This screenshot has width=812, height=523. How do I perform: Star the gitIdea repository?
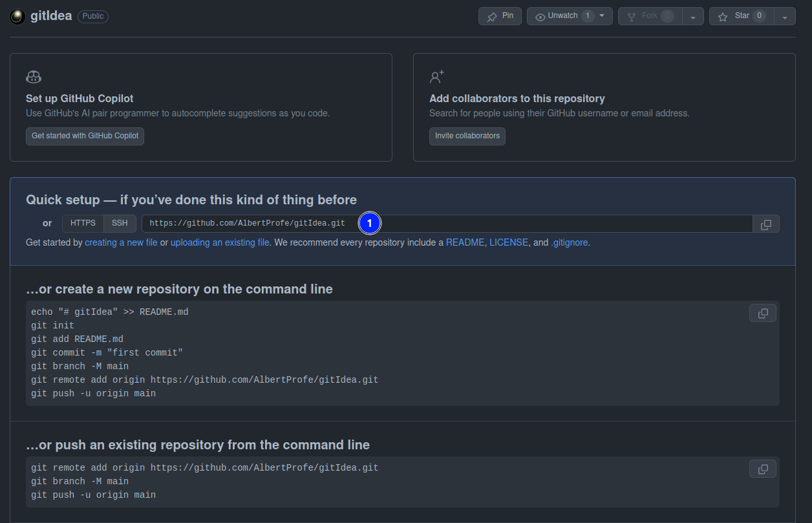tap(742, 16)
